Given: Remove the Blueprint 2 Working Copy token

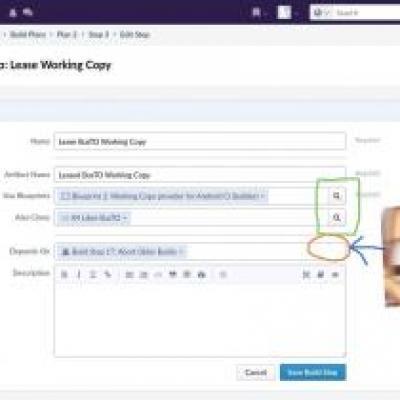Looking at the screenshot, I should click(263, 196).
